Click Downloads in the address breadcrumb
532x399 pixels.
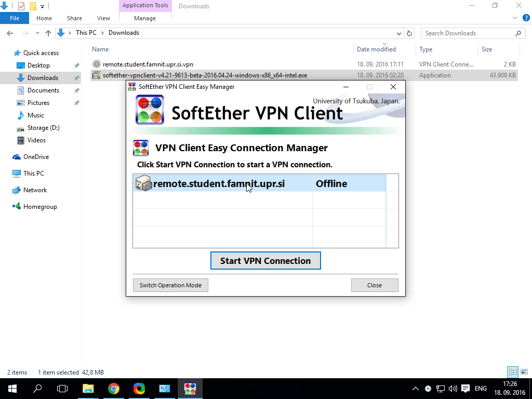tap(124, 33)
